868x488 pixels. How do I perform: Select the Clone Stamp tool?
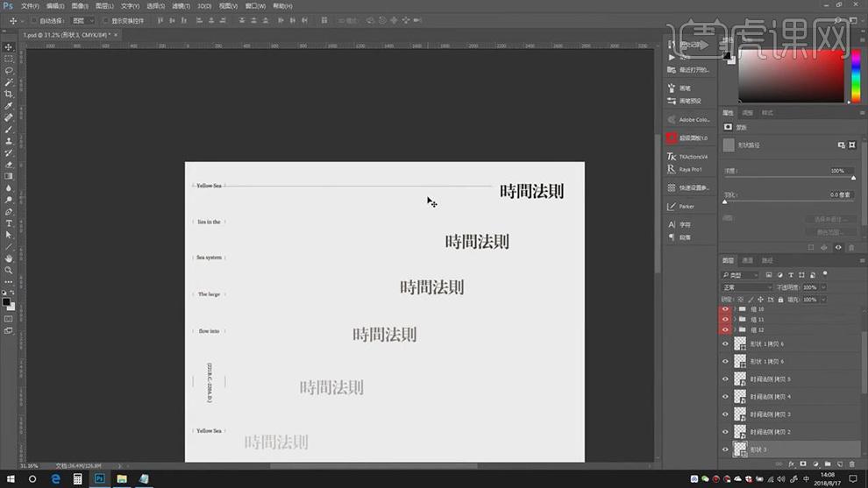click(x=8, y=141)
